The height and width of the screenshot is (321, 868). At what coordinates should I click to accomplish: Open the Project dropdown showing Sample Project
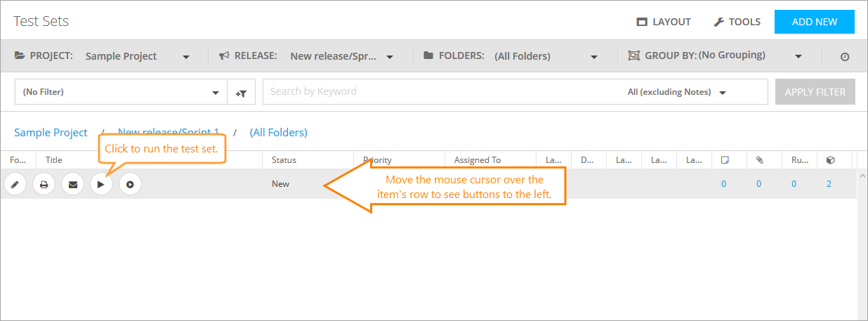pos(137,56)
